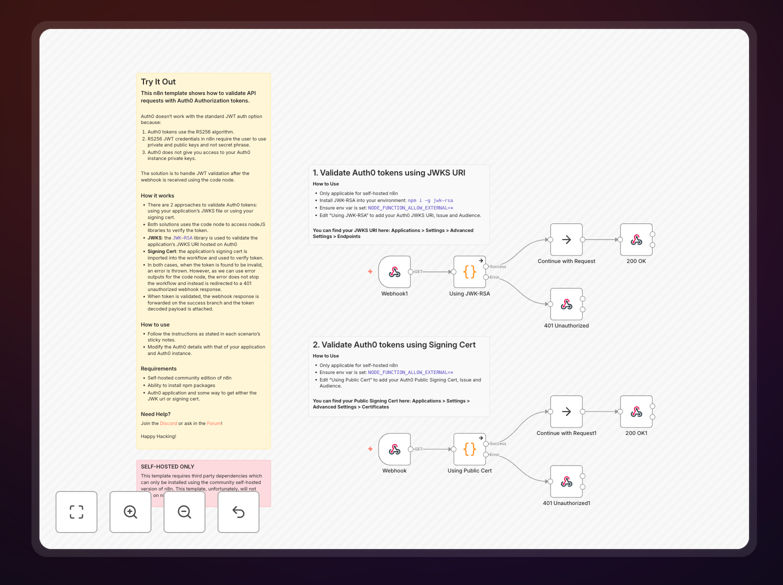This screenshot has height=585, width=783.
Task: Open the JWK-RSA library link
Action: [x=182, y=238]
